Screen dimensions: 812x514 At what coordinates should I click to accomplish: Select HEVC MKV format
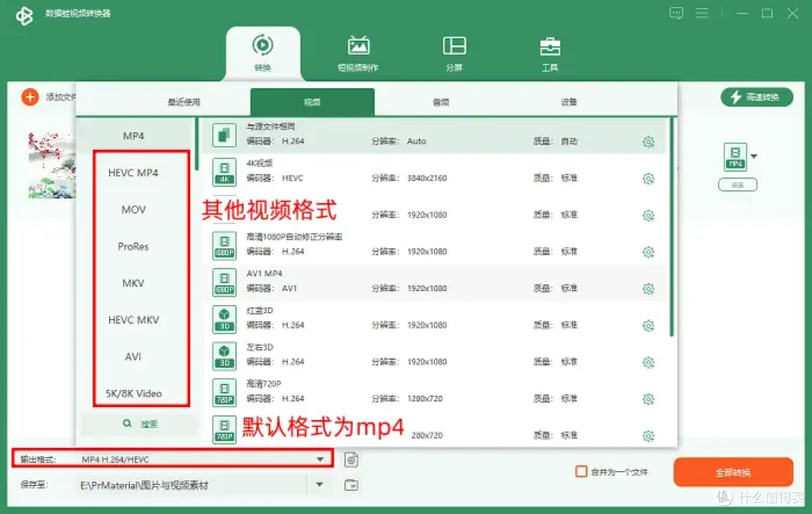coord(134,320)
